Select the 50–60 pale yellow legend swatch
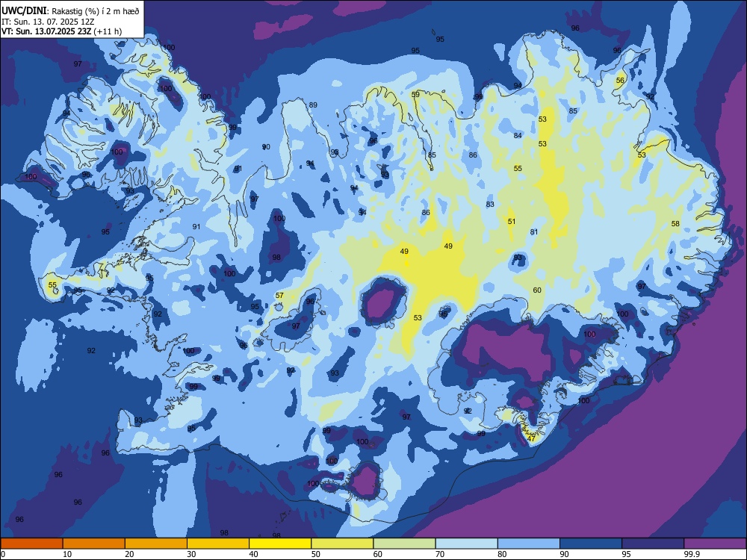This screenshot has width=747, height=560. pyautogui.click(x=342, y=544)
